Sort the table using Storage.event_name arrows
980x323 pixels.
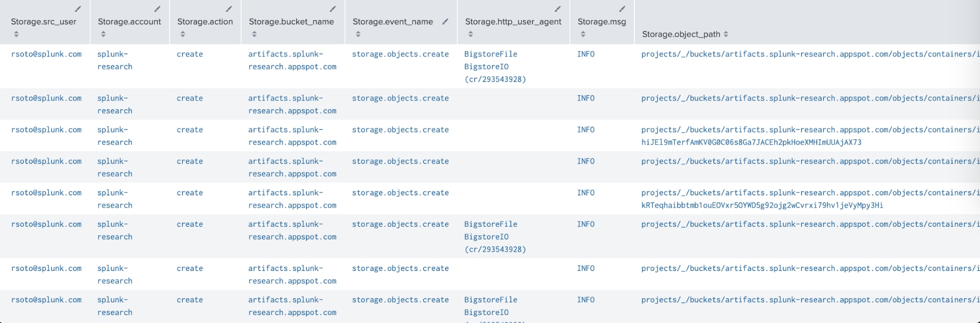tap(358, 34)
